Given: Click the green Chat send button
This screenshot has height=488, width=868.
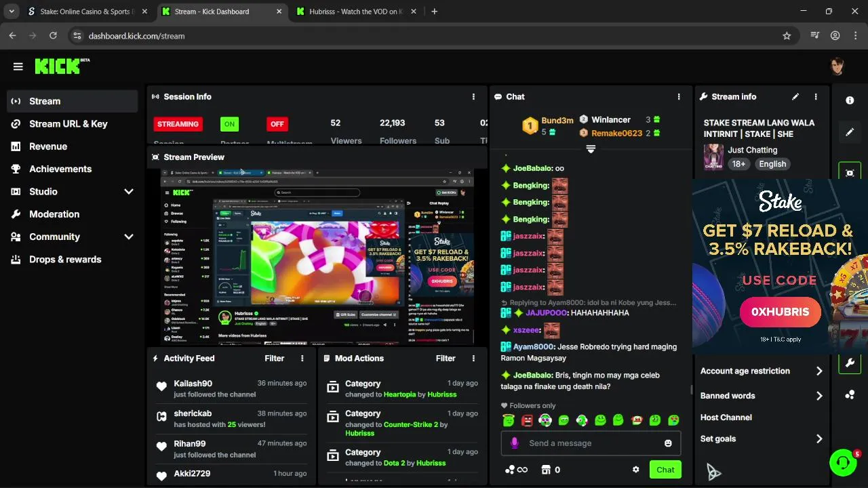Looking at the screenshot, I should [665, 470].
